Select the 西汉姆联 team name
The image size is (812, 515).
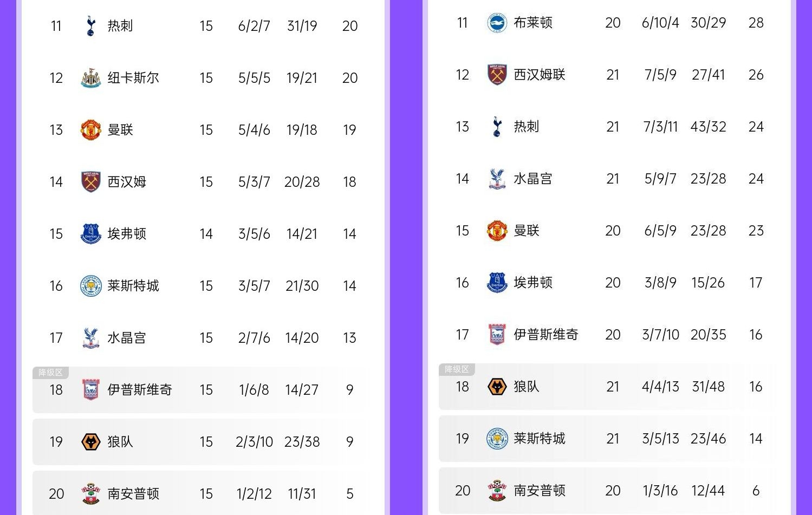click(540, 75)
